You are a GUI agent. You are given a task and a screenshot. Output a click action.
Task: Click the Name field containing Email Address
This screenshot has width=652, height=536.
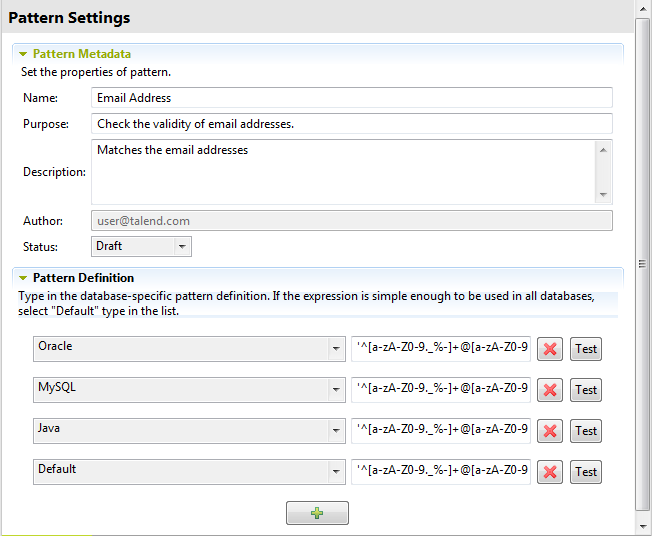pos(350,98)
